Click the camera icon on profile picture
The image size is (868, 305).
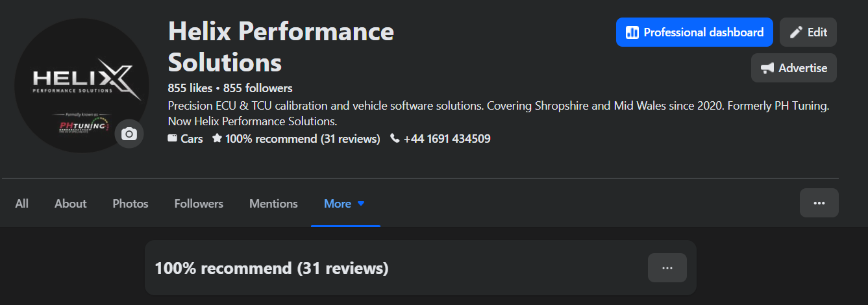click(x=129, y=134)
